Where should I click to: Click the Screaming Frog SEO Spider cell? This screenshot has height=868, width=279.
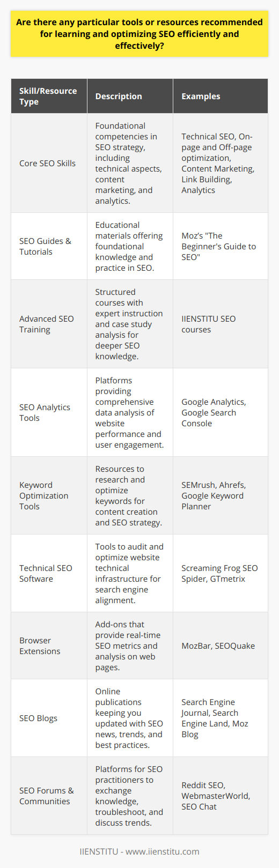point(219,574)
